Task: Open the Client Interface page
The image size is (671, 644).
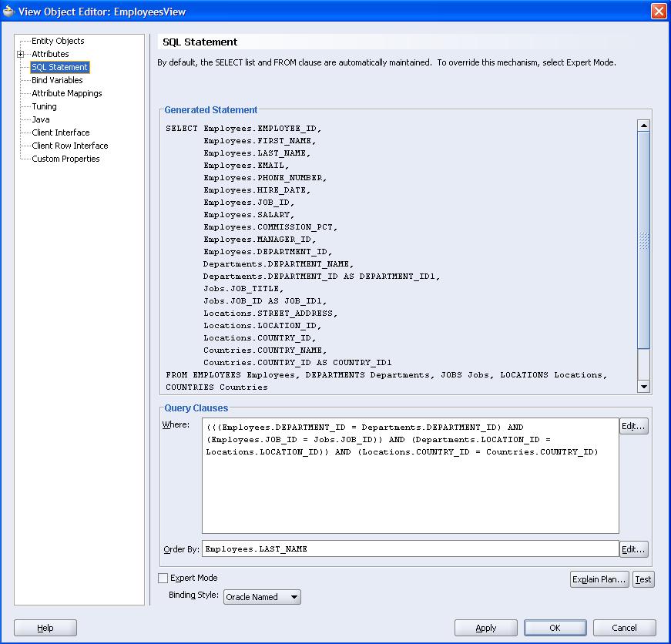Action: [x=60, y=132]
